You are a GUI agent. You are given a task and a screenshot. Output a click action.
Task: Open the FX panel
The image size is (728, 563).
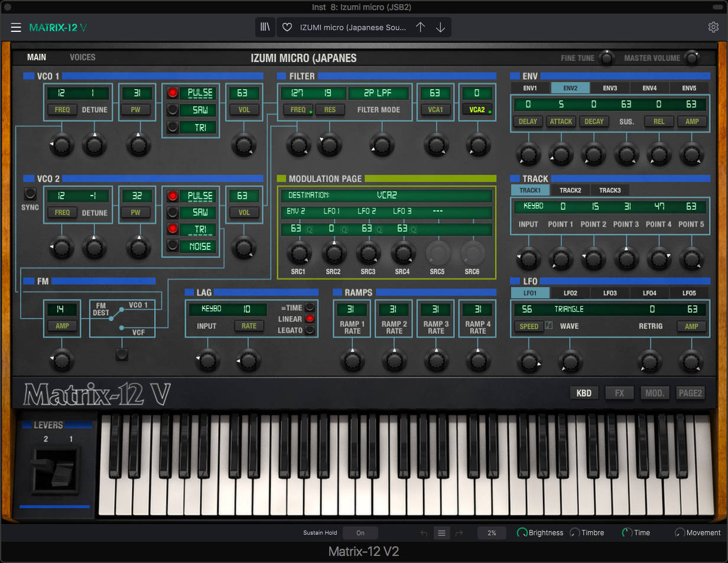[619, 393]
